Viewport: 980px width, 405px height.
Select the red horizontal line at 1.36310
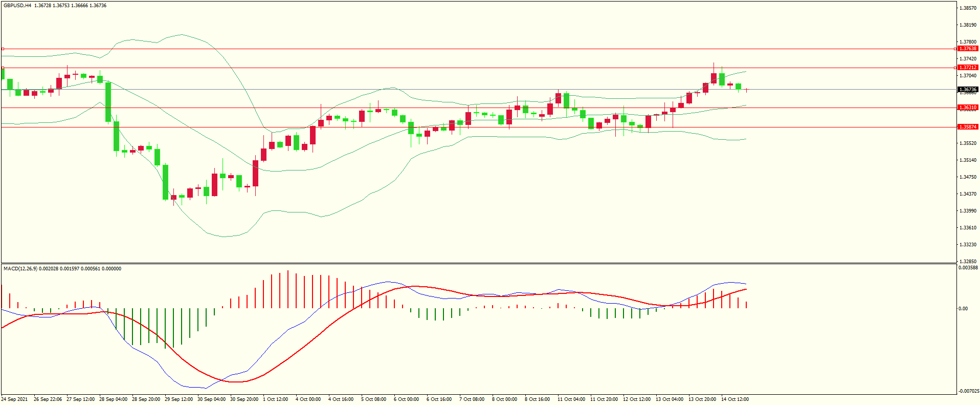pos(460,108)
